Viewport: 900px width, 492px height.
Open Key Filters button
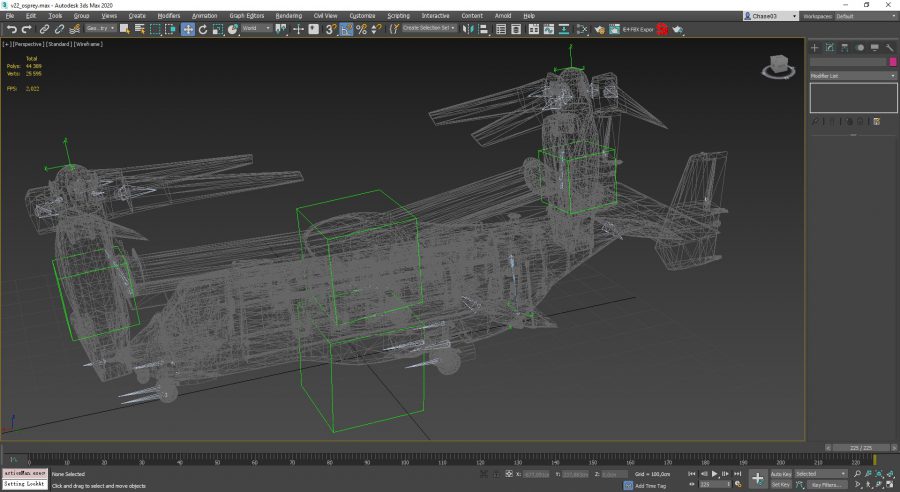827,485
